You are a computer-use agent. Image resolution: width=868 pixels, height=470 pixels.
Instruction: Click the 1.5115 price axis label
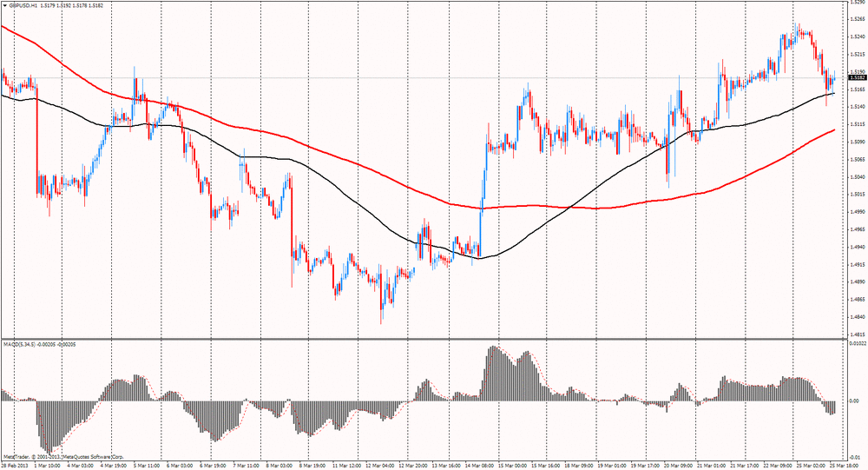tap(858, 124)
